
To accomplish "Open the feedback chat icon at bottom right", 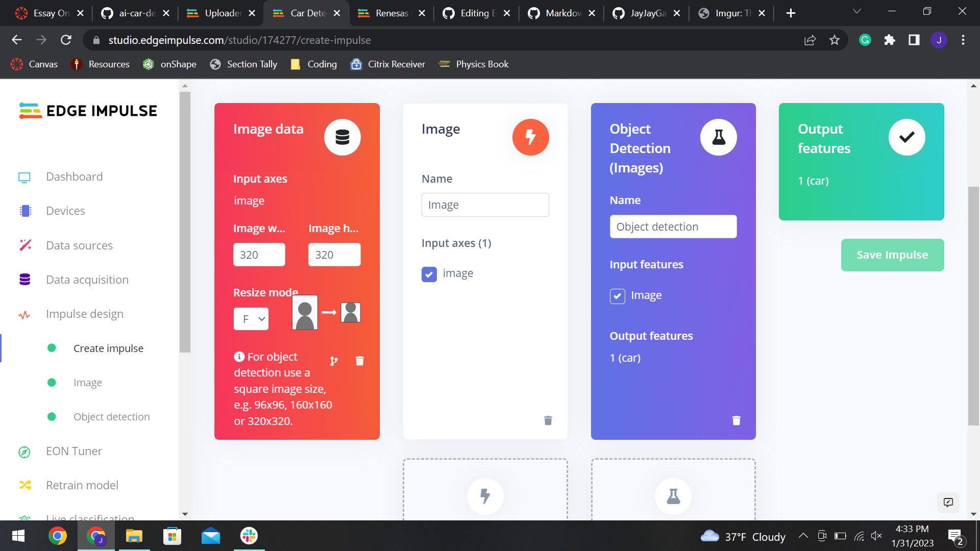I will click(948, 503).
